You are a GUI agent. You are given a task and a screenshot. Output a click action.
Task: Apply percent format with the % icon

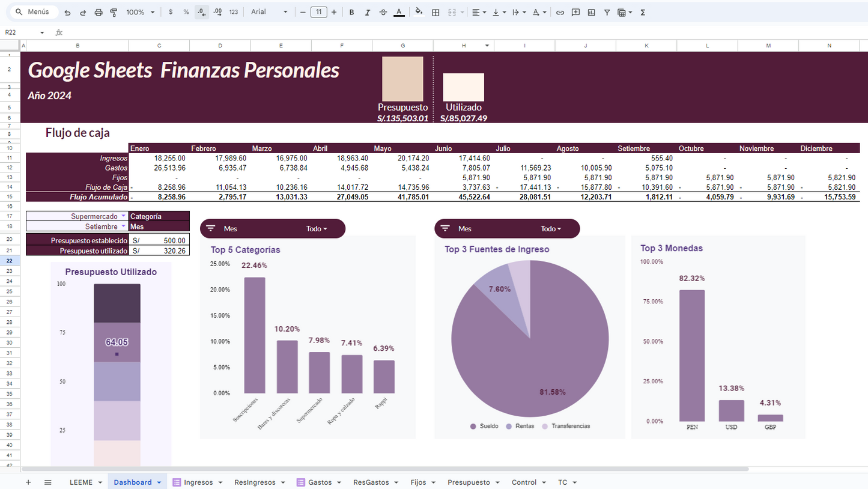186,12
